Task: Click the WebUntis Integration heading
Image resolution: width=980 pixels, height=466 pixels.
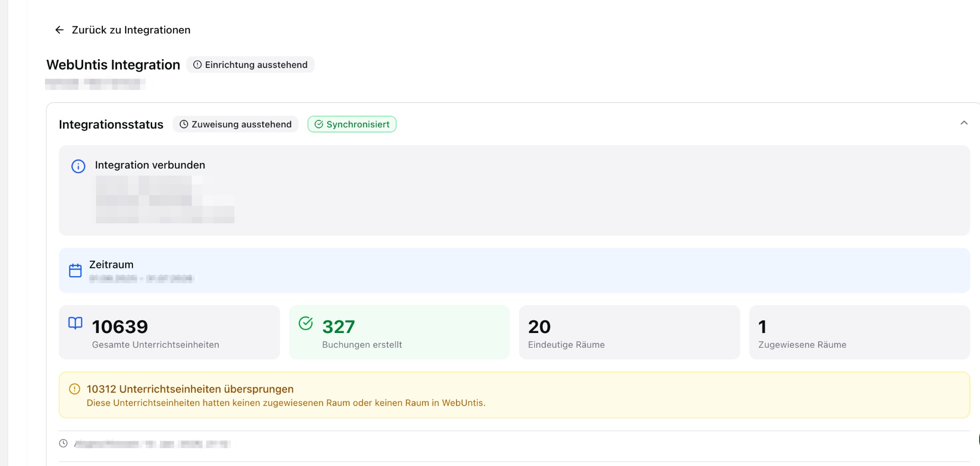Action: [113, 65]
